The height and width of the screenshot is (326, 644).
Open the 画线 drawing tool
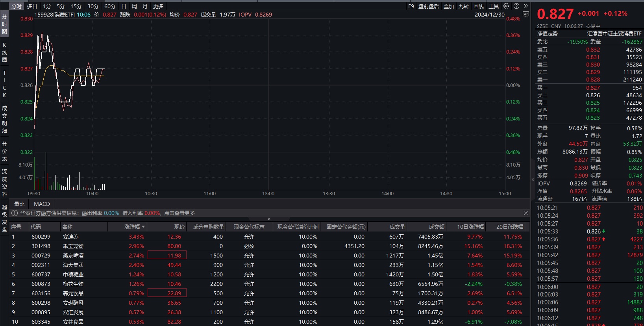coord(478,6)
